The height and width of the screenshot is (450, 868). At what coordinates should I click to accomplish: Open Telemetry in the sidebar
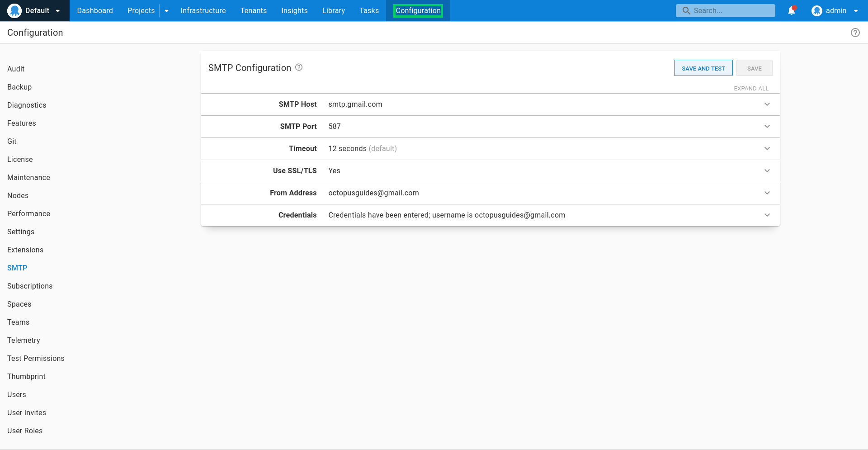[x=24, y=340]
